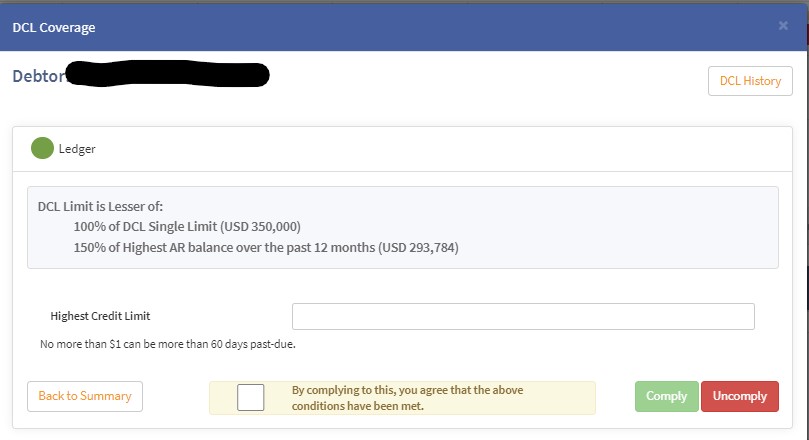Close the DCL Coverage dialog

[x=783, y=26]
